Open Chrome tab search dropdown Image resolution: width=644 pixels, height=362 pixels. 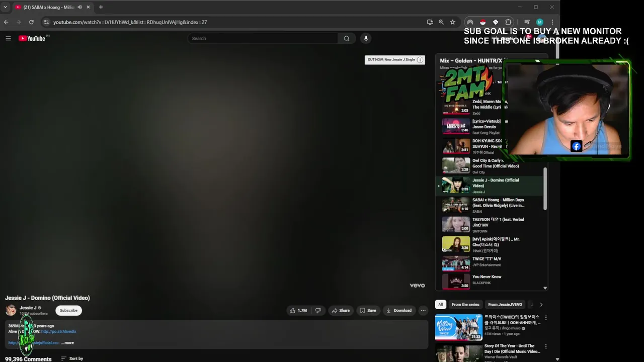[5, 7]
